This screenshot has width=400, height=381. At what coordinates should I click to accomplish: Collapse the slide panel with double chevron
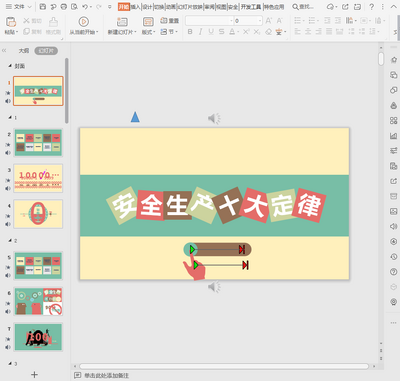click(4, 51)
